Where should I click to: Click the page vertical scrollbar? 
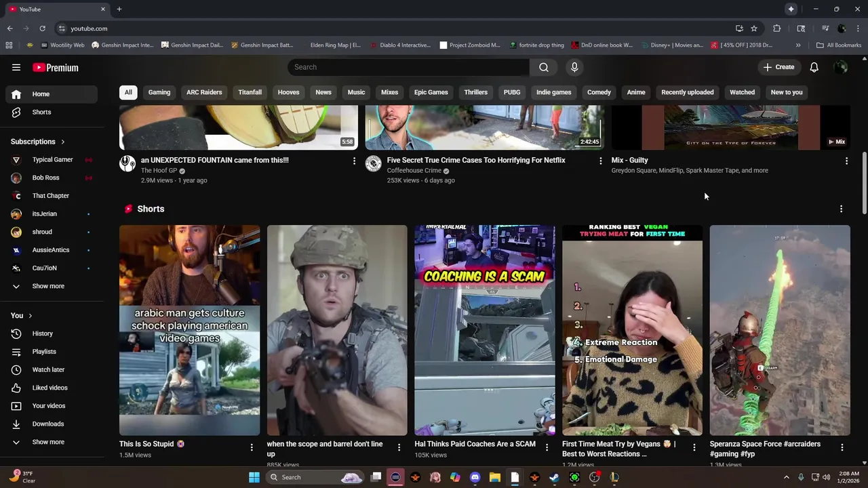coord(864,183)
